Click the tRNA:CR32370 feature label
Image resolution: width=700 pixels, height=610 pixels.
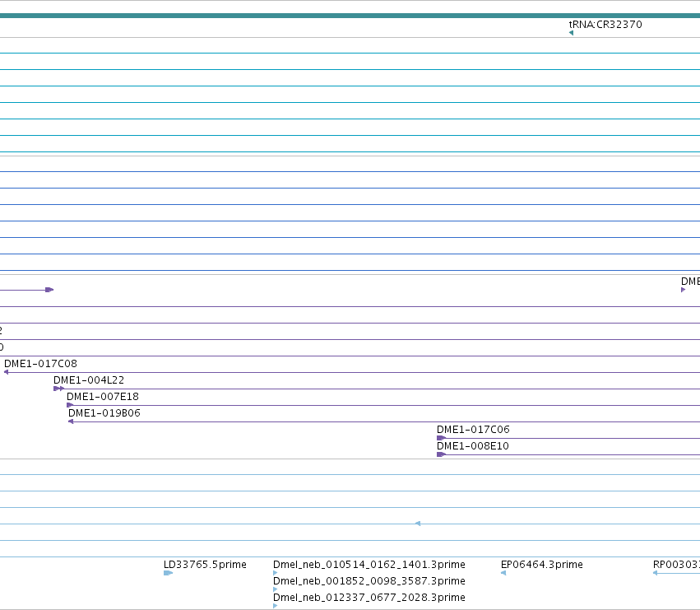click(605, 24)
